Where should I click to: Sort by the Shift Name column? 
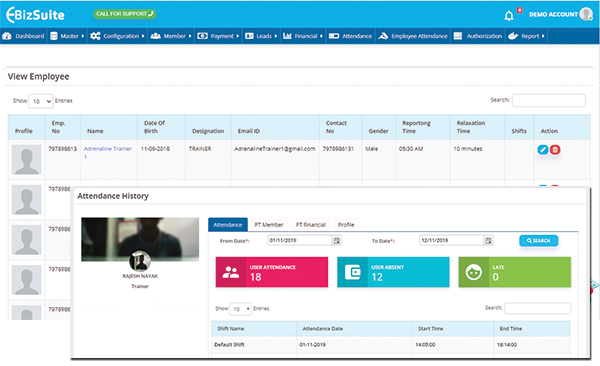[x=254, y=328]
